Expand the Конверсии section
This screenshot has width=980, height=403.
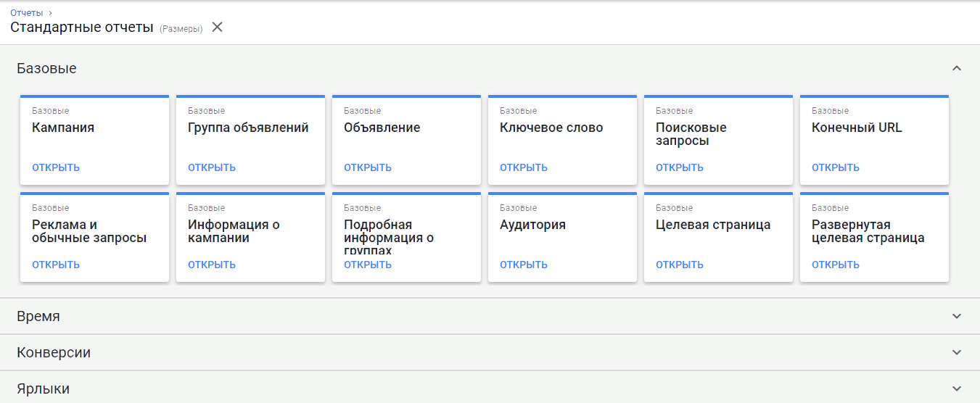956,352
